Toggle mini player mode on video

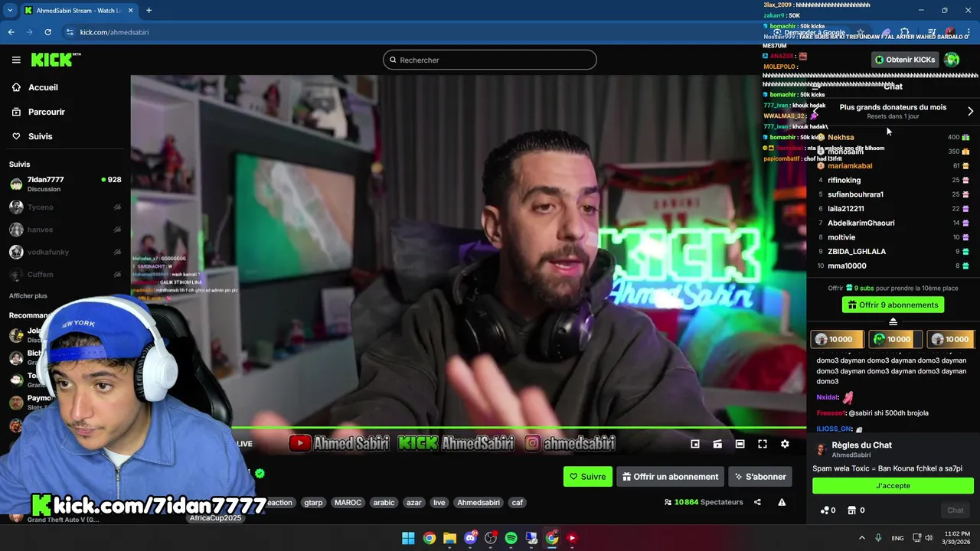(x=695, y=444)
